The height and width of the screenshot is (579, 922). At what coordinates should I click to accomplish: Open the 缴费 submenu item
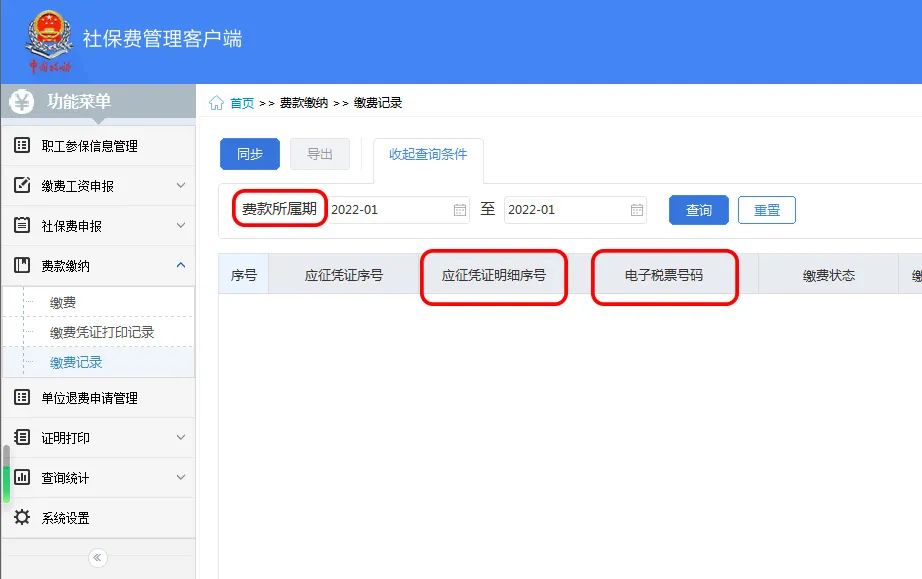click(x=63, y=303)
